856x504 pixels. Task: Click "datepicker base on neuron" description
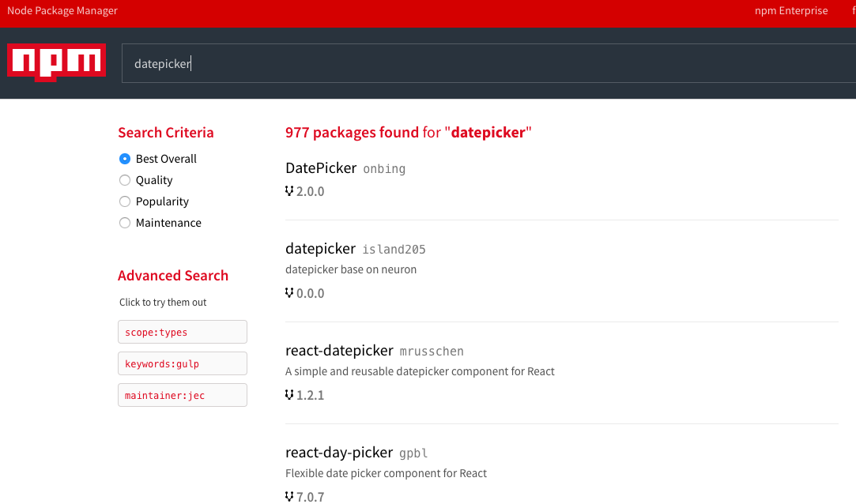click(x=351, y=269)
